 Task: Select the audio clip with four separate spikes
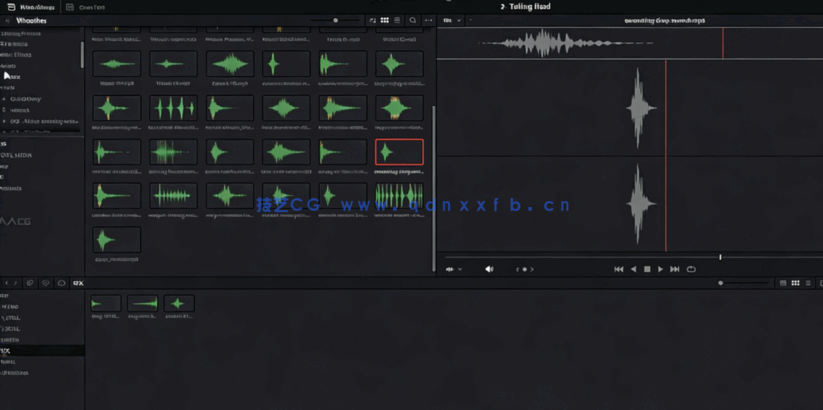click(x=174, y=108)
